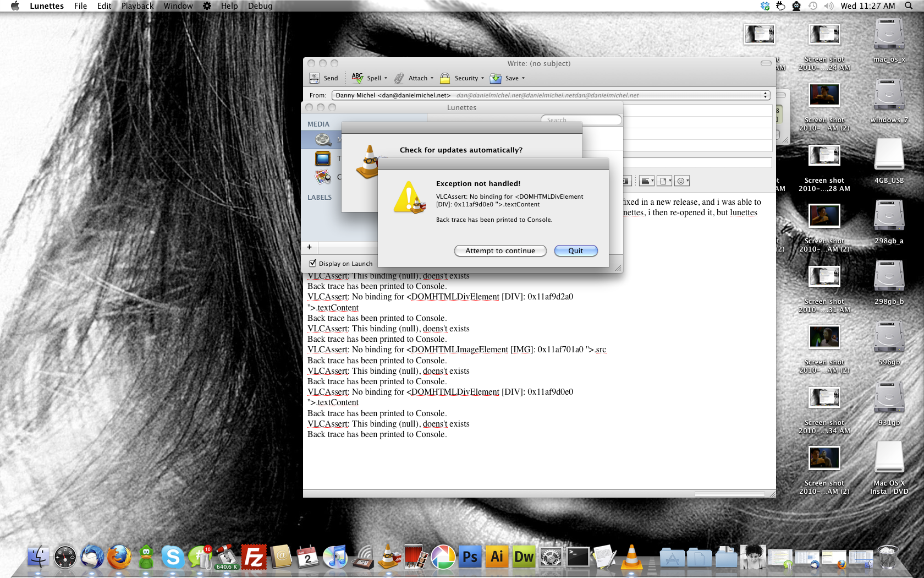
Task: Open the Debug menu
Action: (x=260, y=6)
